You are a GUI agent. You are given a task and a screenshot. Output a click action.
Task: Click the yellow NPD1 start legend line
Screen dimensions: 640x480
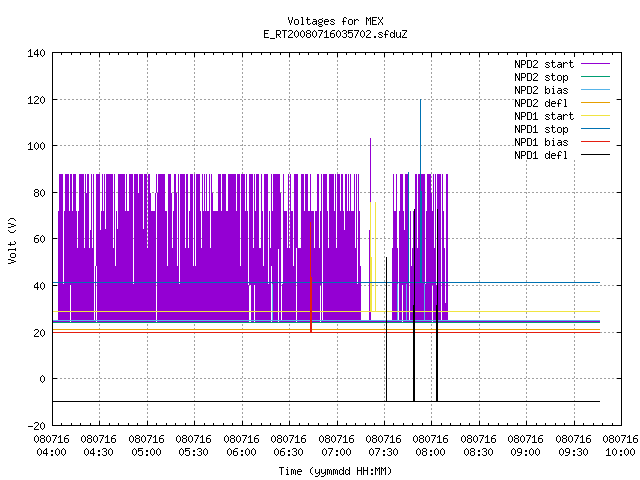[596, 116]
